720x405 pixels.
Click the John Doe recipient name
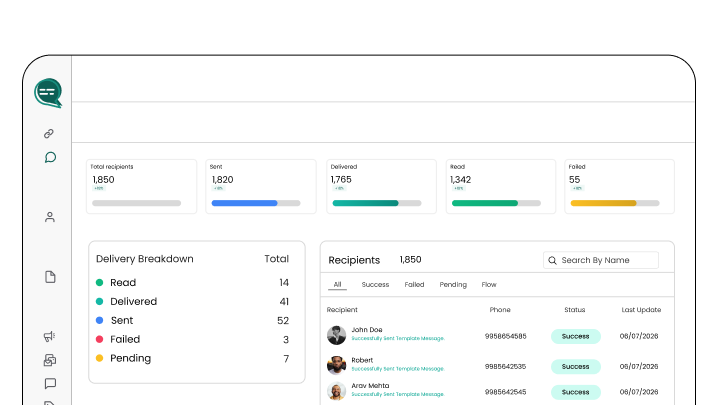point(367,330)
